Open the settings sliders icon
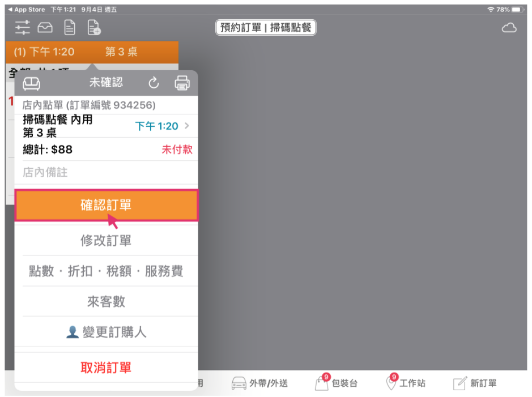 click(23, 27)
